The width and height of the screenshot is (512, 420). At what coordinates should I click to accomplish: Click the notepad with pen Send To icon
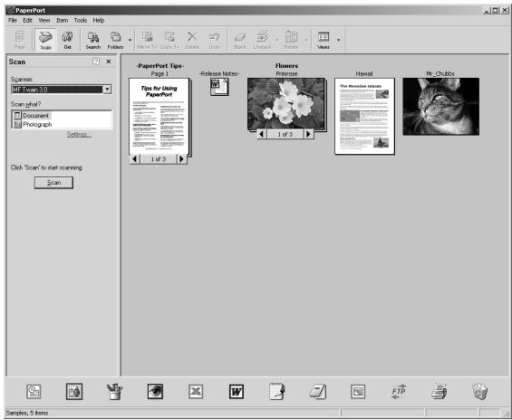click(277, 391)
